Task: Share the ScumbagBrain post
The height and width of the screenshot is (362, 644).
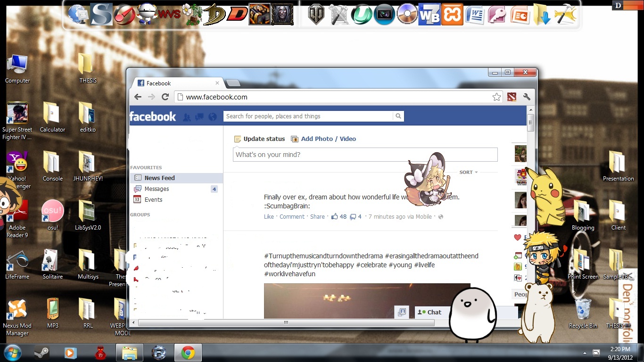Action: coord(317,216)
